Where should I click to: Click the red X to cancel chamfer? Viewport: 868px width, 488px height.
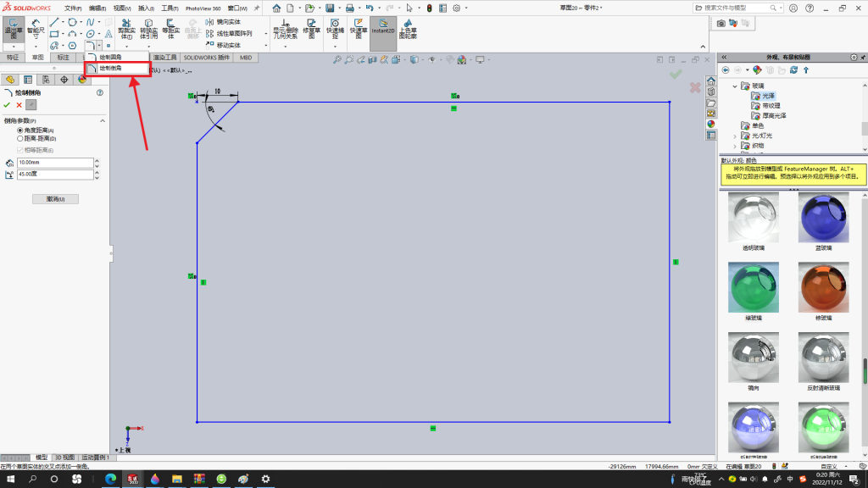point(19,104)
